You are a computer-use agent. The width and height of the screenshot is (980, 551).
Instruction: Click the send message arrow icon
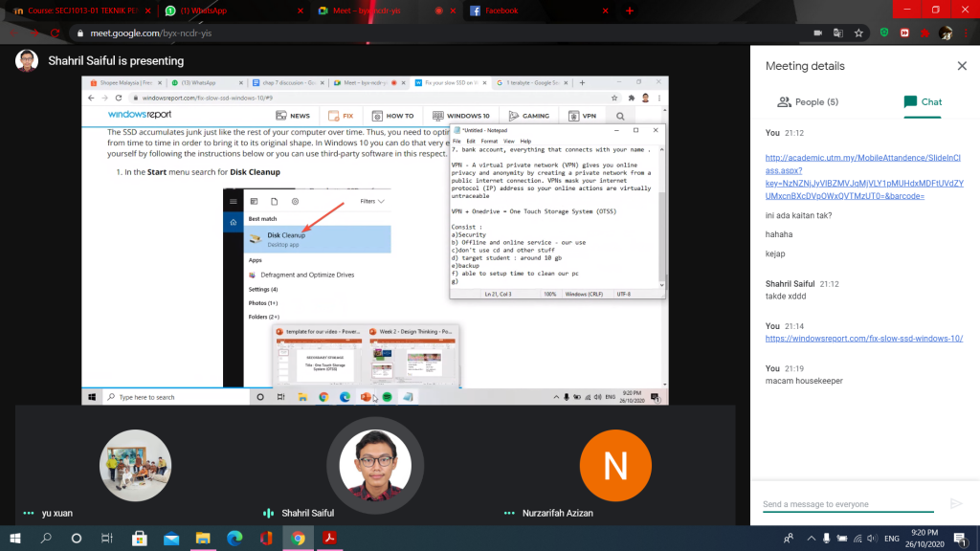(954, 503)
